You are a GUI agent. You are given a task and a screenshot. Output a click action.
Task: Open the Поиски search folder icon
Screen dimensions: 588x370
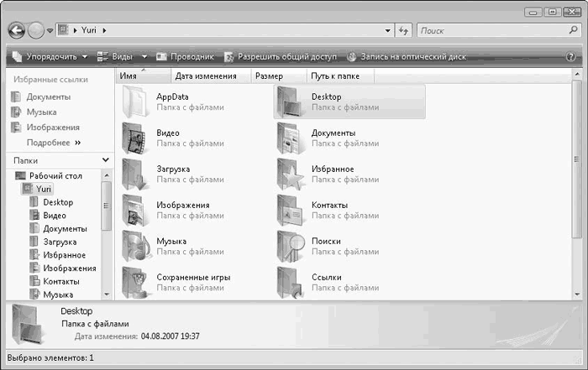(x=291, y=246)
